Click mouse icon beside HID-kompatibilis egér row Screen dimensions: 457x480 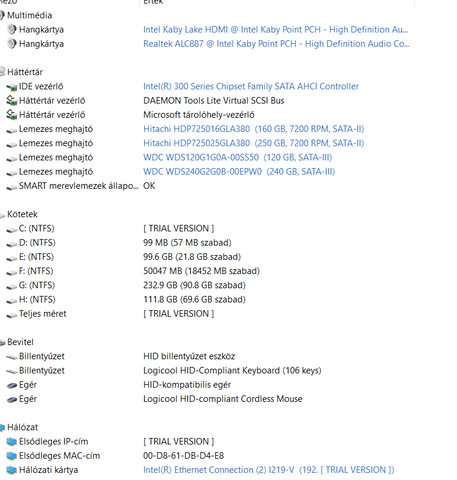(12, 386)
